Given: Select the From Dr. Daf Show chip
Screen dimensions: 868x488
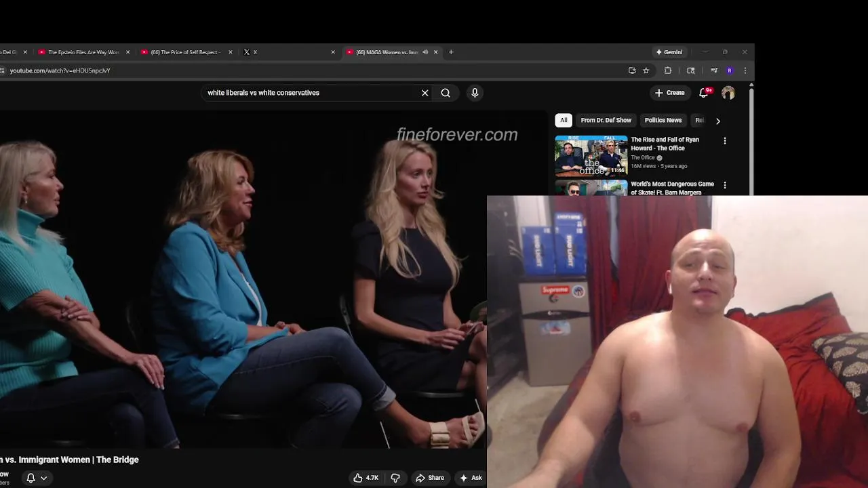Looking at the screenshot, I should click(606, 120).
